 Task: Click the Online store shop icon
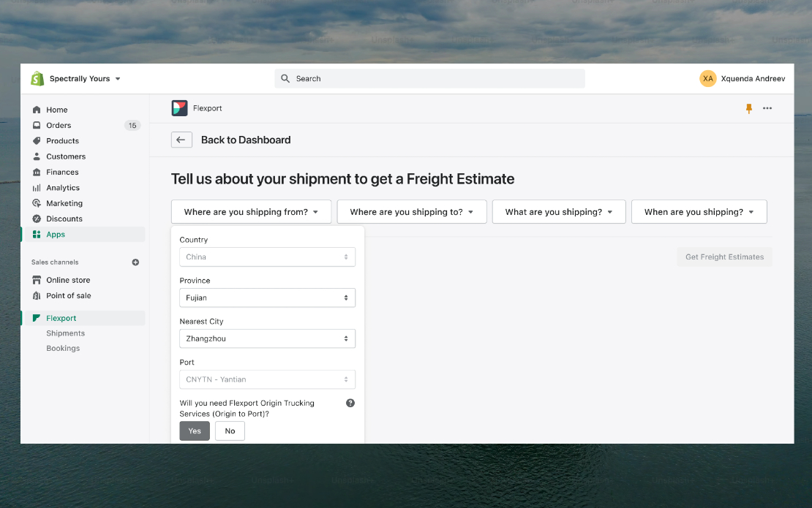pos(37,280)
